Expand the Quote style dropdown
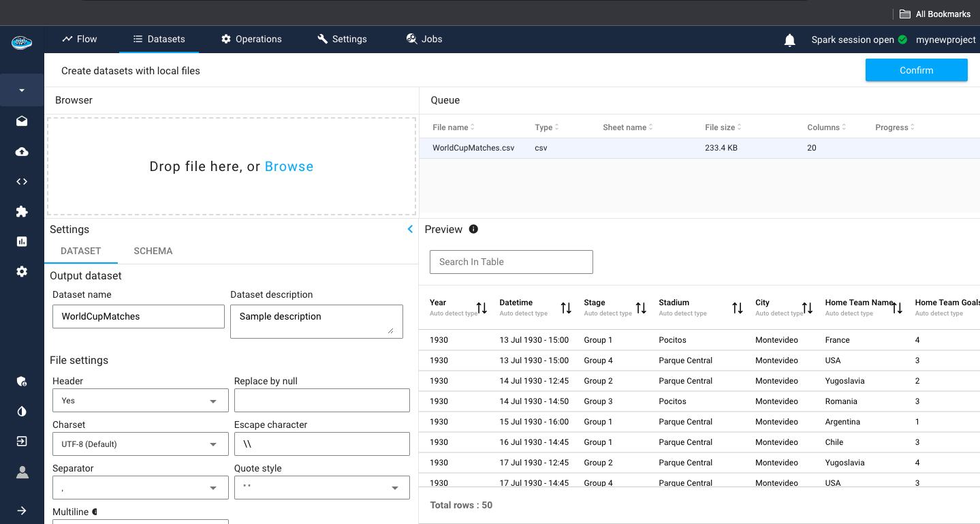This screenshot has width=980, height=524. click(321, 488)
